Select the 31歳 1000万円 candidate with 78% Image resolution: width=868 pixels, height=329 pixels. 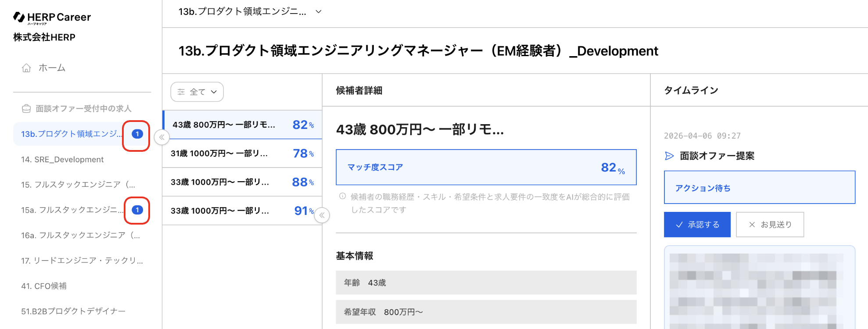click(242, 154)
